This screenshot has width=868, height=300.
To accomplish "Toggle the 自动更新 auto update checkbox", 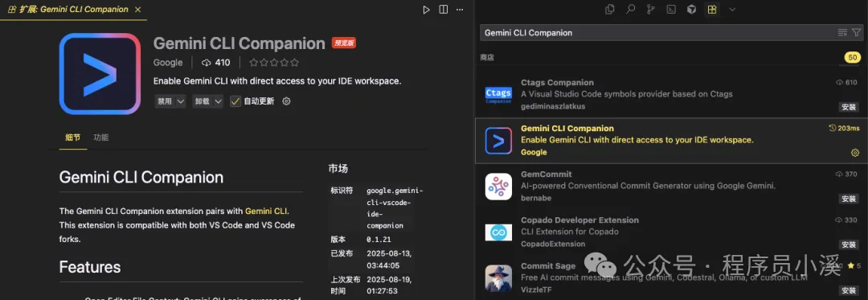I will point(235,101).
